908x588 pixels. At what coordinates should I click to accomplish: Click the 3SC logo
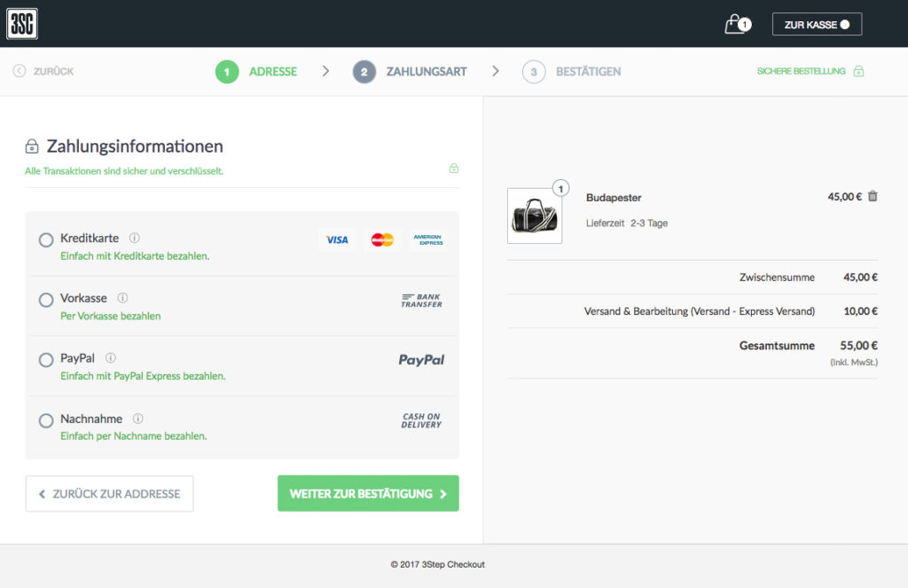click(x=22, y=24)
